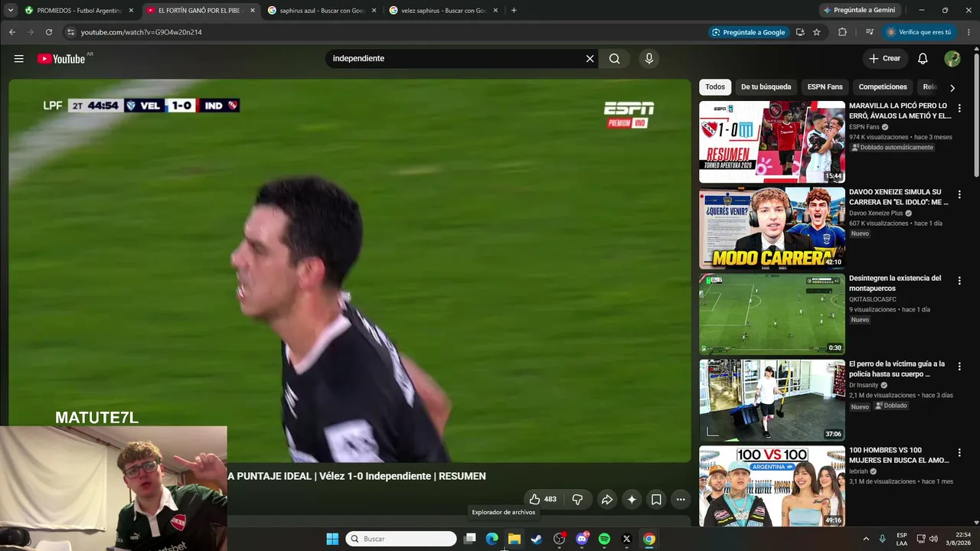This screenshot has height=551, width=980.
Task: Open options for DAVOO XENEIZE video
Action: (x=959, y=195)
